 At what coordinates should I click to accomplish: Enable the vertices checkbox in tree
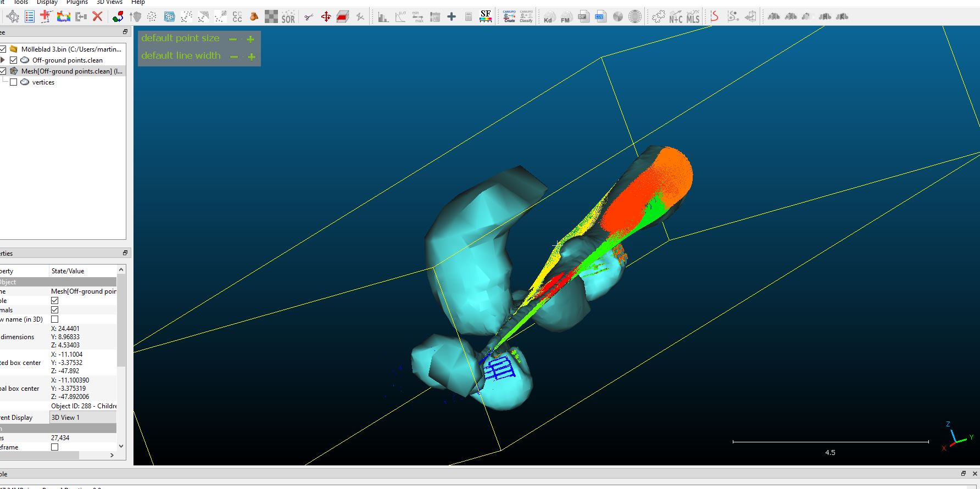[x=14, y=82]
